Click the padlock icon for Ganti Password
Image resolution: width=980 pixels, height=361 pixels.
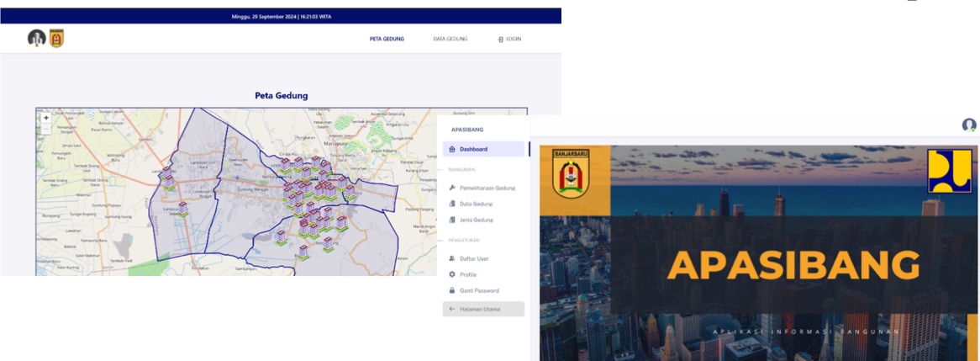point(452,290)
